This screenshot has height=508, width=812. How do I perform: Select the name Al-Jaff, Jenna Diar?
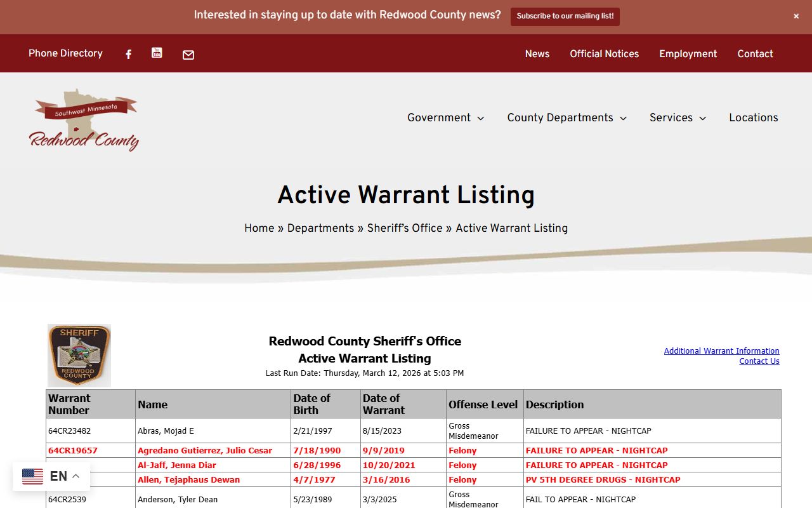pyautogui.click(x=177, y=465)
